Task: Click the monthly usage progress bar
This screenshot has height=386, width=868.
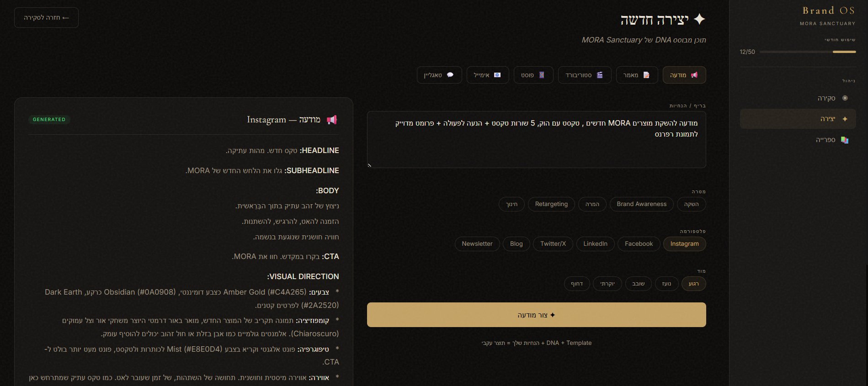Action: coord(807,52)
